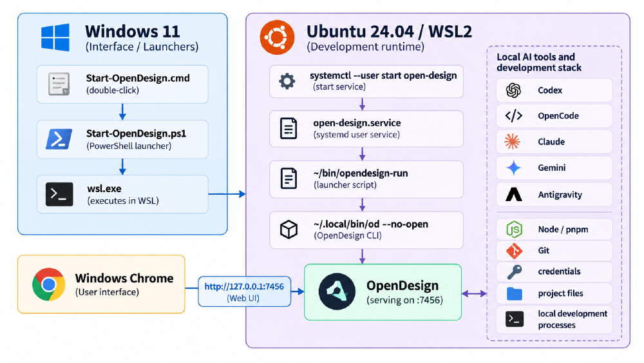The height and width of the screenshot is (363, 644).
Task: Click the '(systemd user service)' caption
Action: point(357,134)
